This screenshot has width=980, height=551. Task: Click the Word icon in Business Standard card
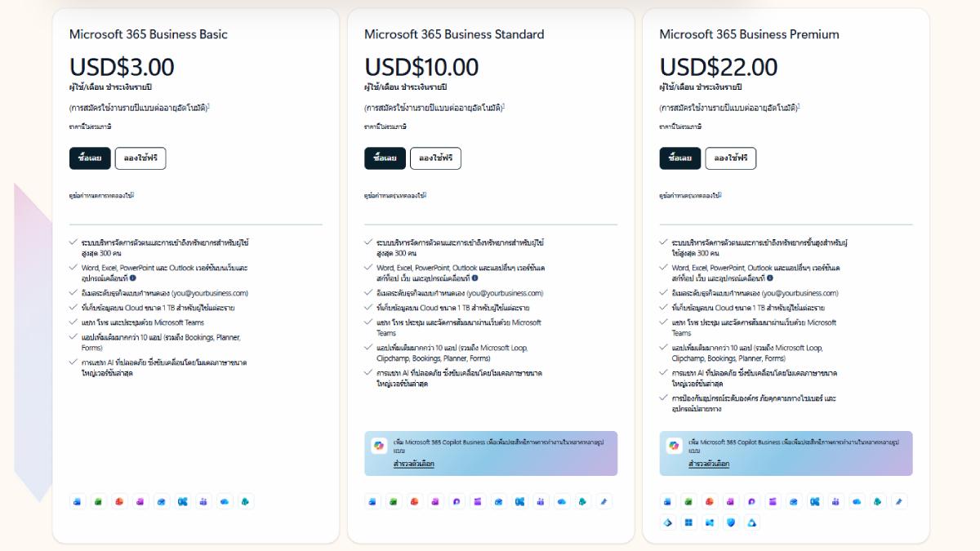pyautogui.click(x=372, y=501)
